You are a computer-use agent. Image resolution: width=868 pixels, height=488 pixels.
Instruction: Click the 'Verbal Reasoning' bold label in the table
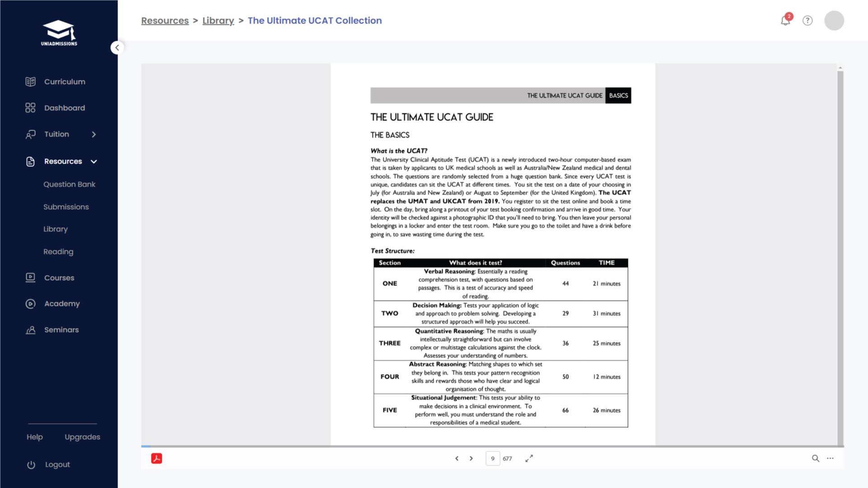click(x=449, y=272)
